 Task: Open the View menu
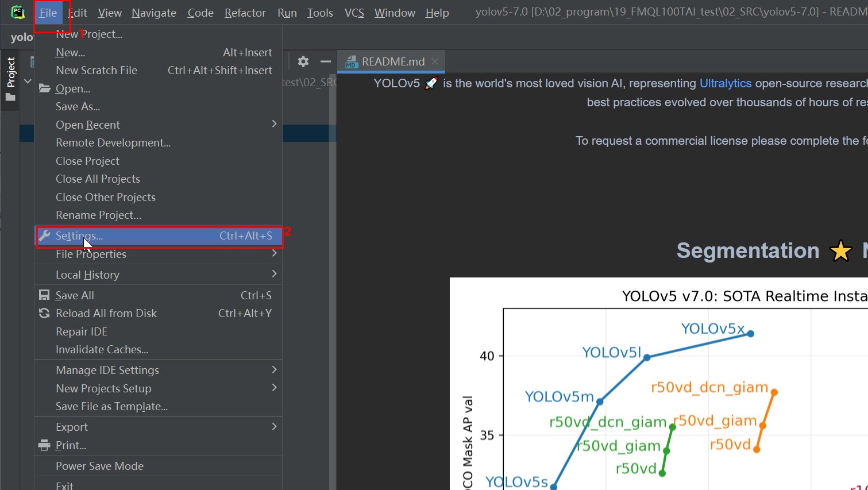(110, 13)
